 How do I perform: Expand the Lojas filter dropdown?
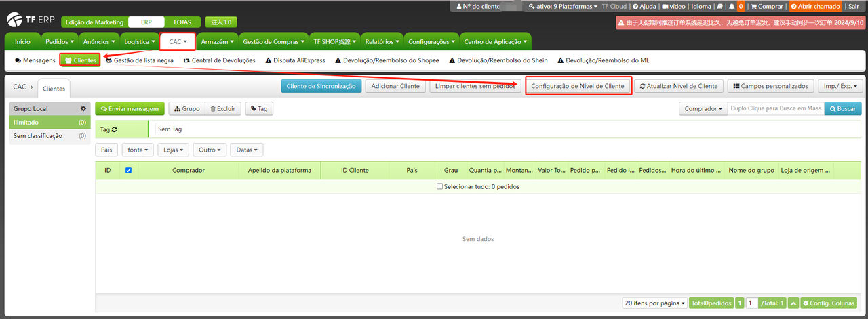click(174, 150)
